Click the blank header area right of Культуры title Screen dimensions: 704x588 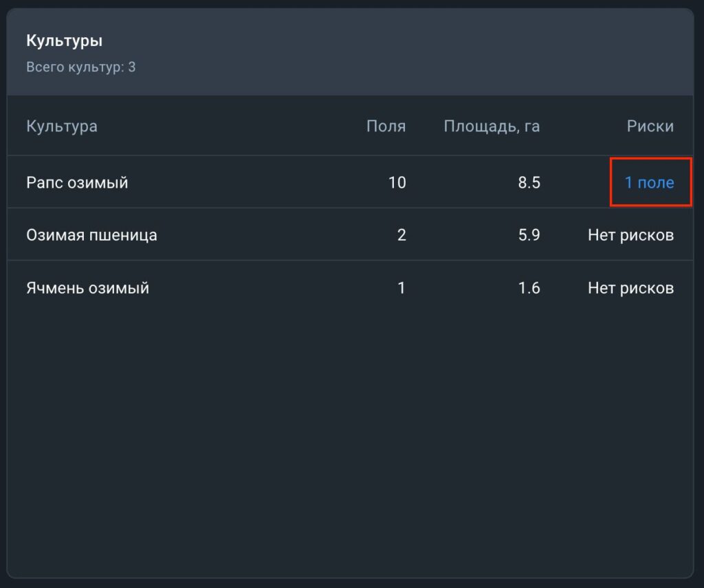pos(412,52)
